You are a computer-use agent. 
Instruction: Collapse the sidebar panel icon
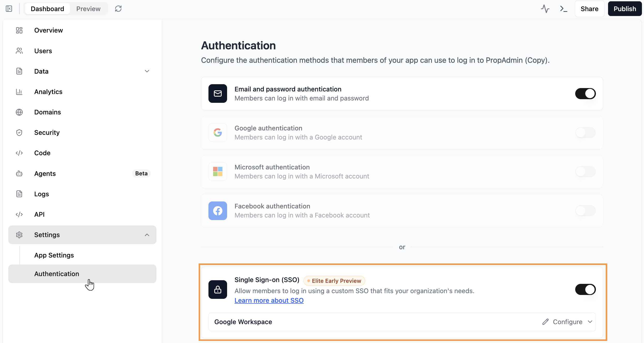[x=9, y=9]
